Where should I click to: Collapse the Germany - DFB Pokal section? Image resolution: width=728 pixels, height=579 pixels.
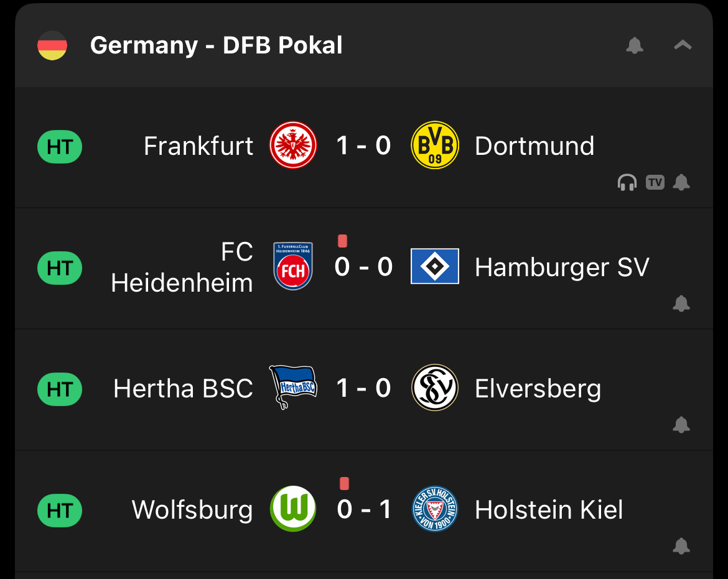(x=683, y=45)
